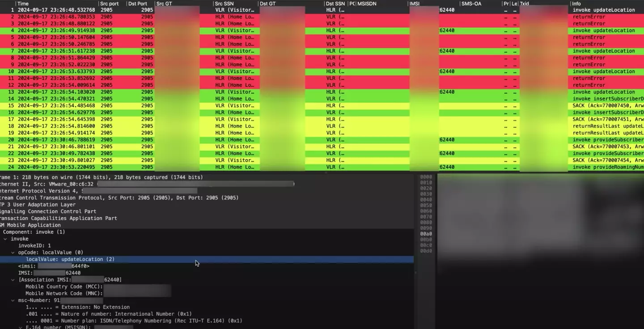Sort packets by the Time column header

point(23,4)
